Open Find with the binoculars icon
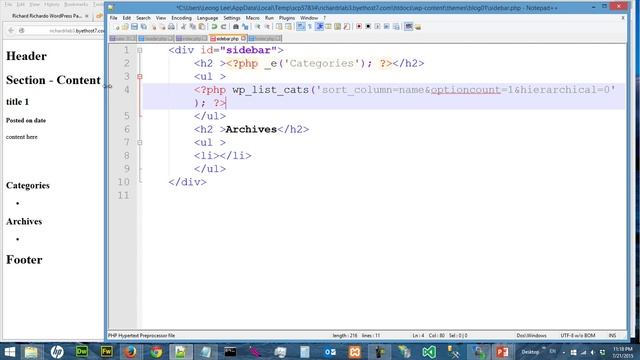Screen dimensions: 640x360 (x=236, y=27)
